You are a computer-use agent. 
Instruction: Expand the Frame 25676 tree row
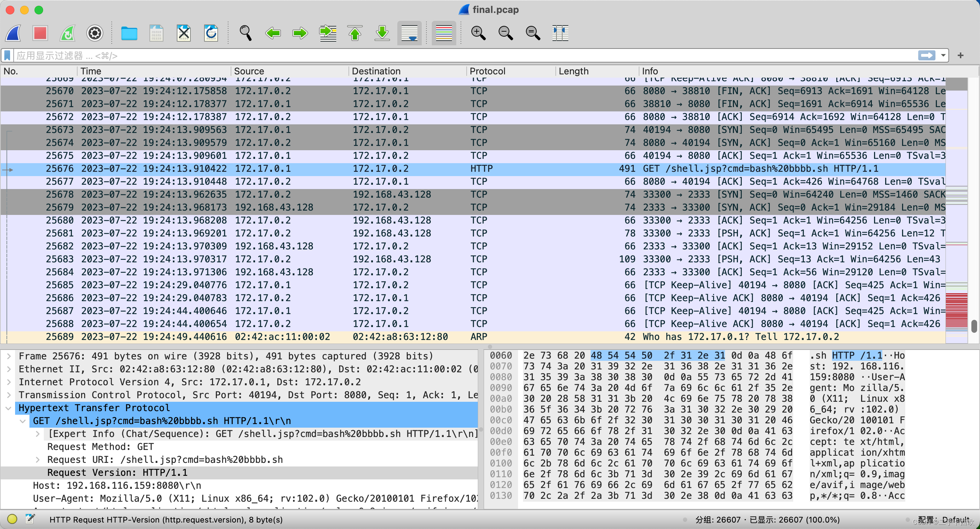point(8,356)
